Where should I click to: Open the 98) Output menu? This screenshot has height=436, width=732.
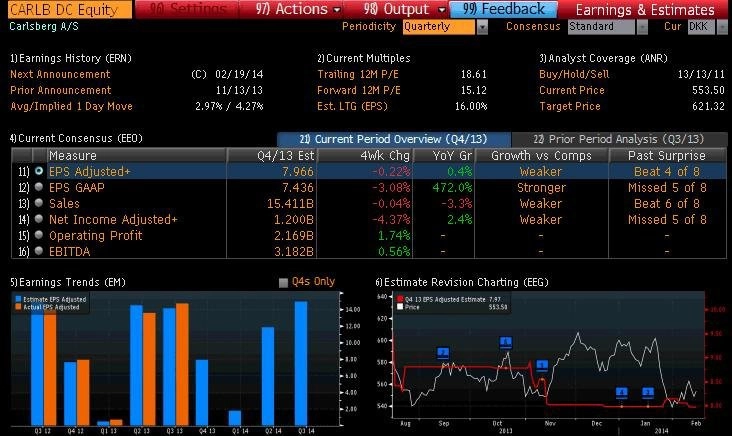click(x=396, y=9)
